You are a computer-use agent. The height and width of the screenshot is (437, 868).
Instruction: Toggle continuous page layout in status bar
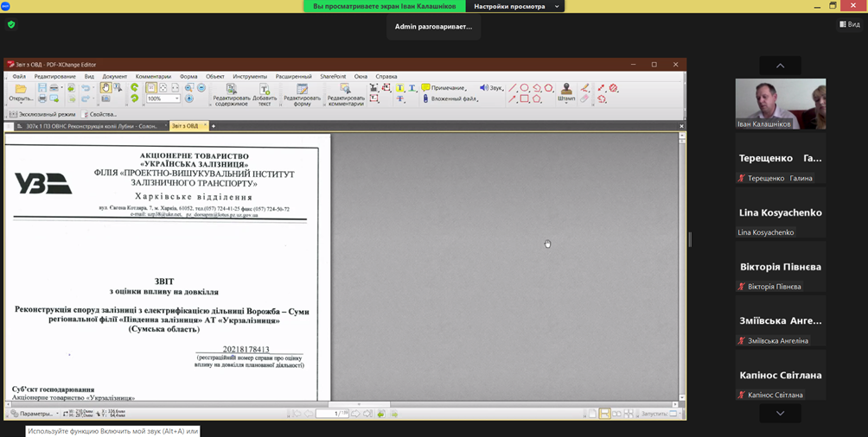coord(604,413)
